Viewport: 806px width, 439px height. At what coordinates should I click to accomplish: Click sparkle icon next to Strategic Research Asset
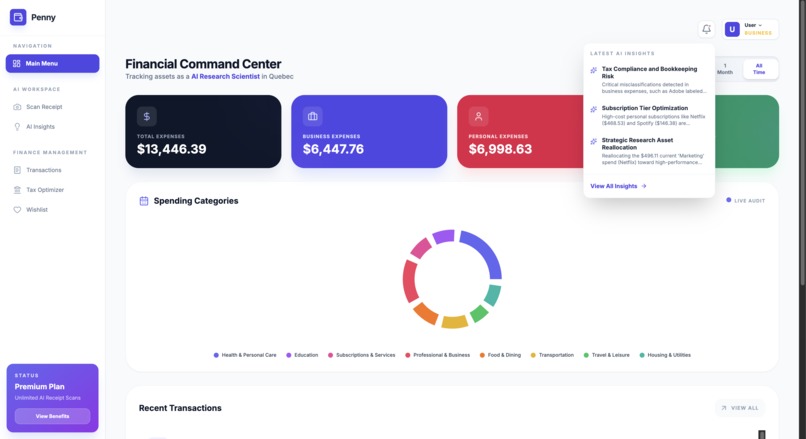pyautogui.click(x=593, y=141)
